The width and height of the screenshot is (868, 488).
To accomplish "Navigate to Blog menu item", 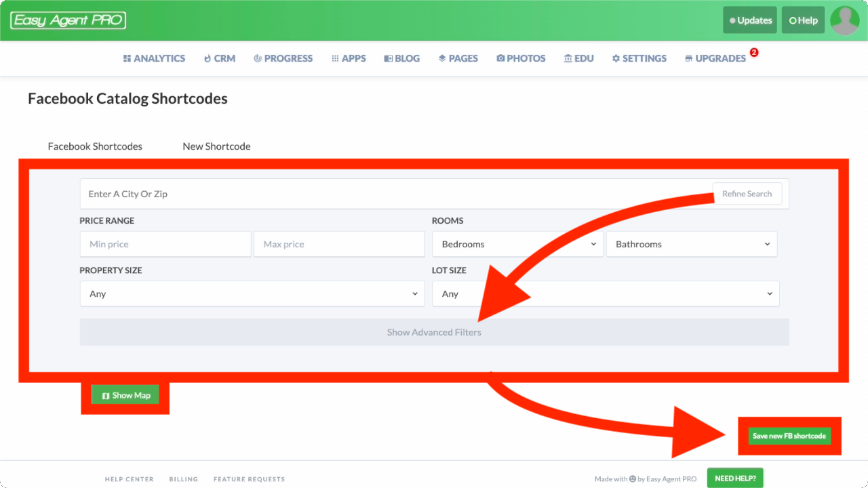I will pos(401,58).
